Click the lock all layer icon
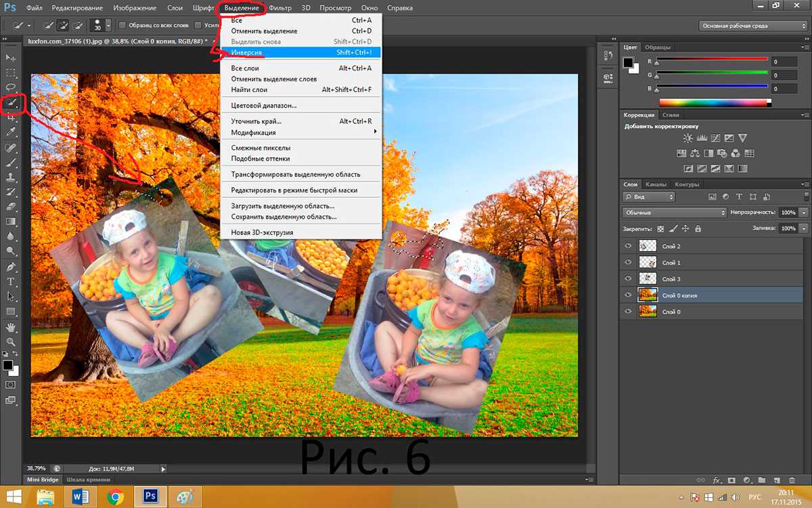The image size is (812, 508). (698, 229)
